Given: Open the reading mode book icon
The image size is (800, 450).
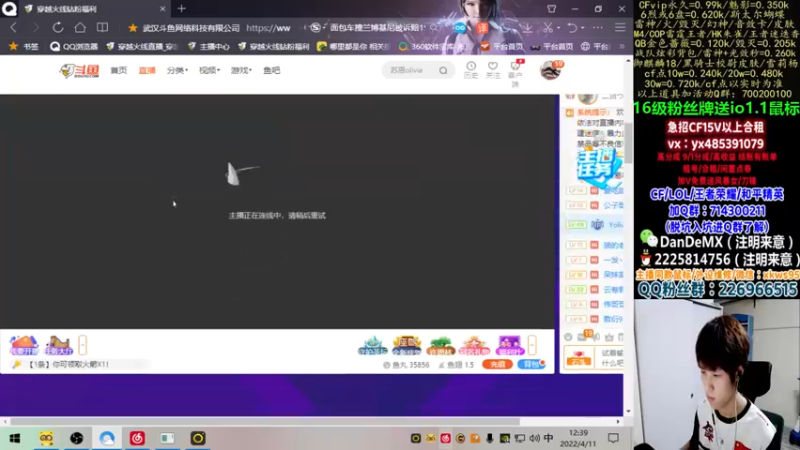Looking at the screenshot, I should pos(103,28).
